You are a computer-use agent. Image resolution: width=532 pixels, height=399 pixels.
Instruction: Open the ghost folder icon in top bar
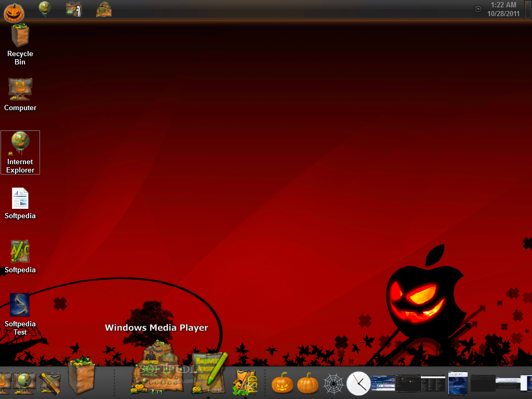pos(74,9)
